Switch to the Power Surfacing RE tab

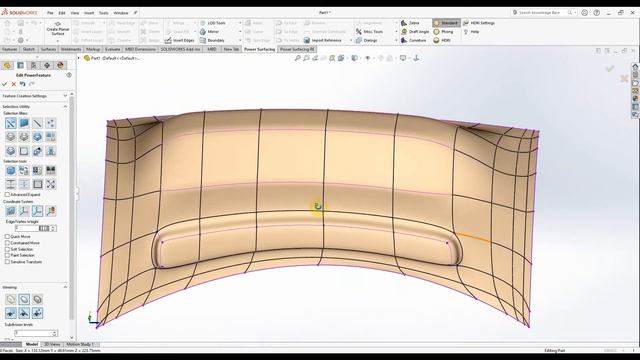297,49
